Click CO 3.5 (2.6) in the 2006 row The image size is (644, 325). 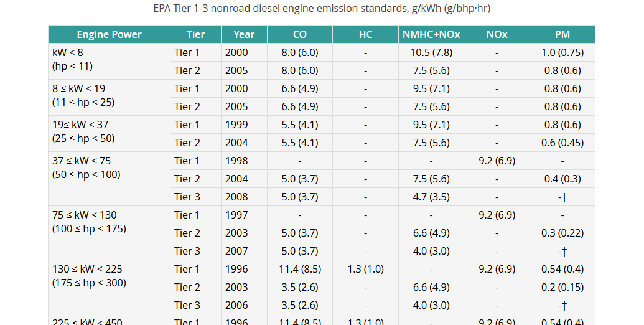coord(300,306)
